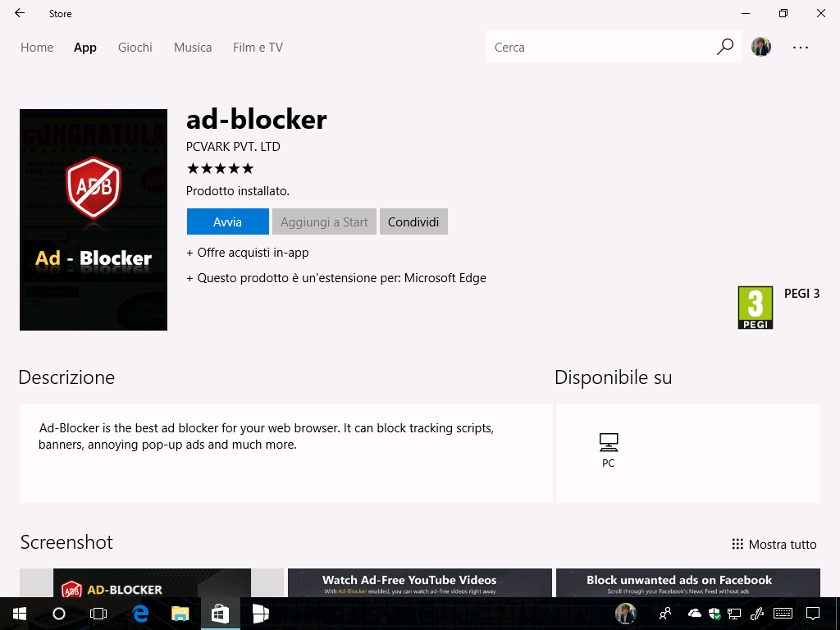
Task: Click the Aggiungi a Start button
Action: point(324,221)
